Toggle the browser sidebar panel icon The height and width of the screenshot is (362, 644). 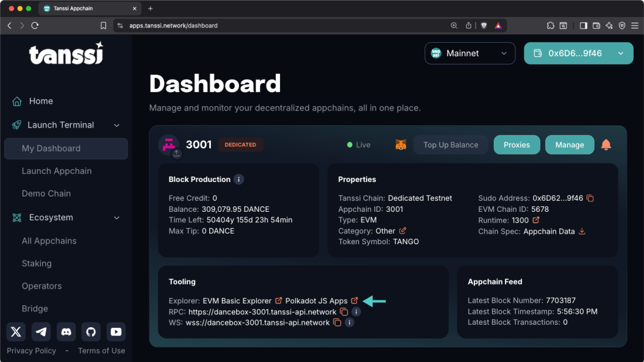(583, 26)
